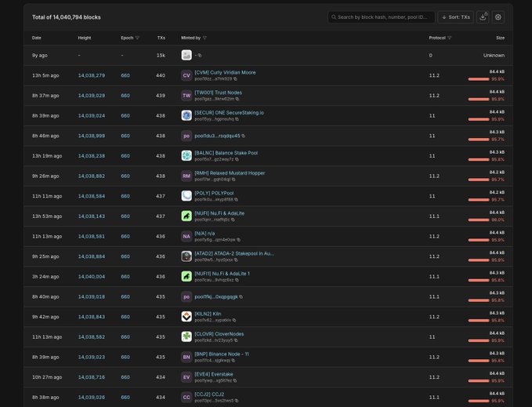532x407 pixels.
Task: Click the KILN2 Kiln pool logo
Action: (x=186, y=317)
